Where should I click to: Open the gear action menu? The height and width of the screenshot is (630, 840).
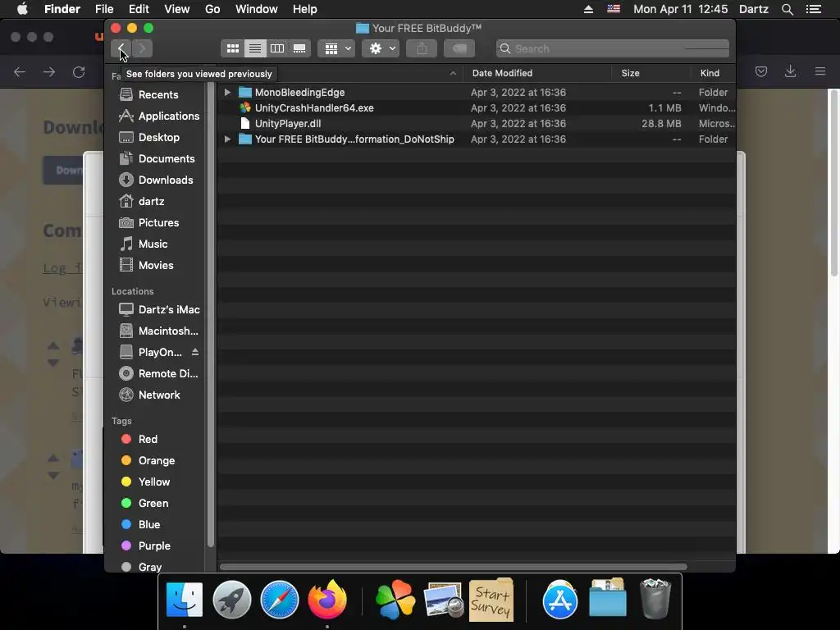(381, 48)
